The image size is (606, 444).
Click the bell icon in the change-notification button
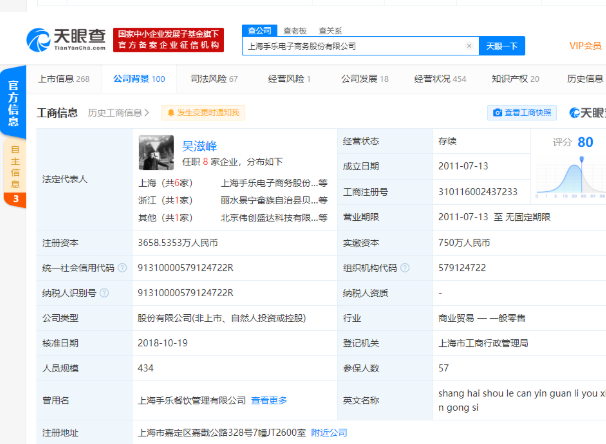pyautogui.click(x=171, y=113)
